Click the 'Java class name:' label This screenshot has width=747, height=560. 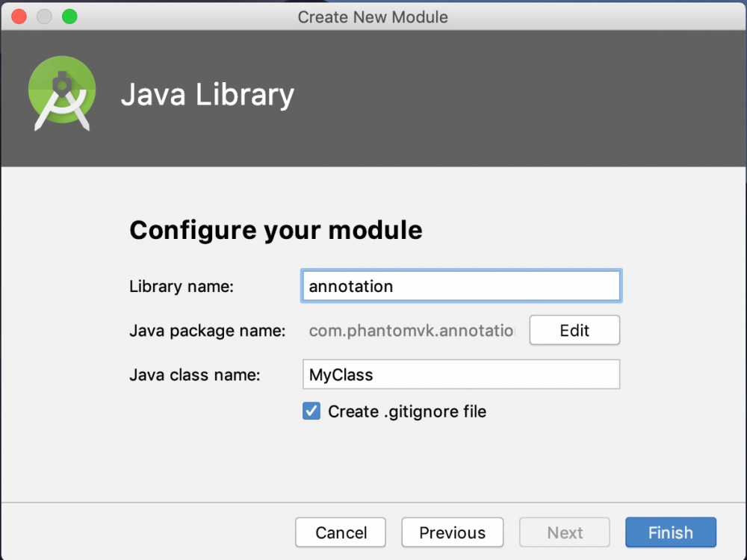click(194, 375)
